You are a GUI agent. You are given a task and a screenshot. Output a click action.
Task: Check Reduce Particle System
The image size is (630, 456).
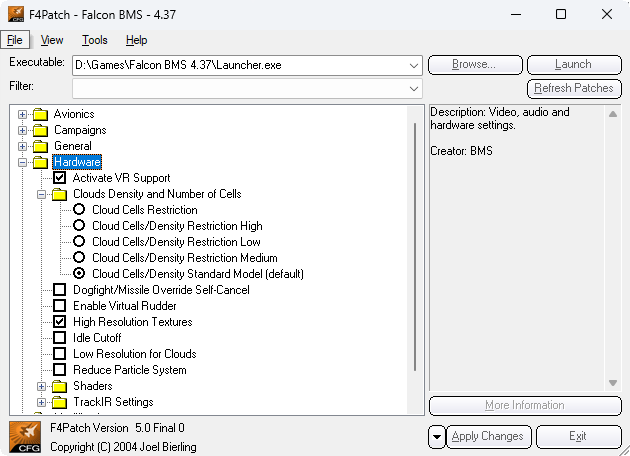[x=60, y=370]
